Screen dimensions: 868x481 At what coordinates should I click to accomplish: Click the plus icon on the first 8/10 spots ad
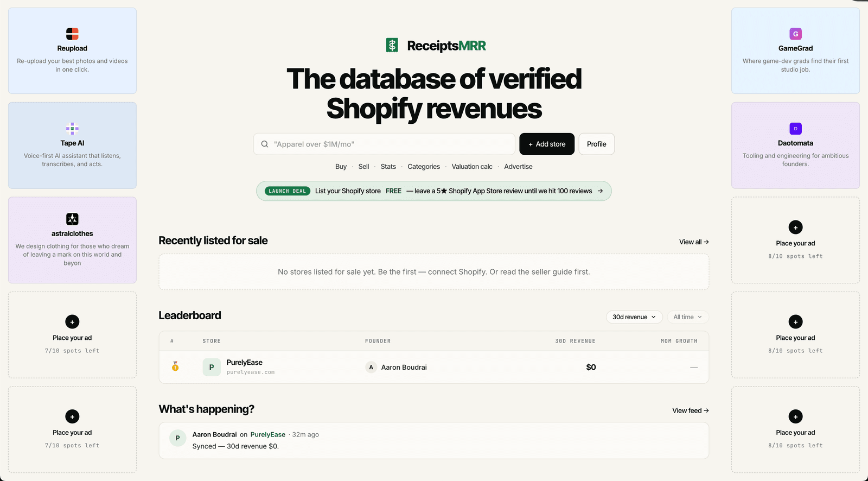click(795, 227)
